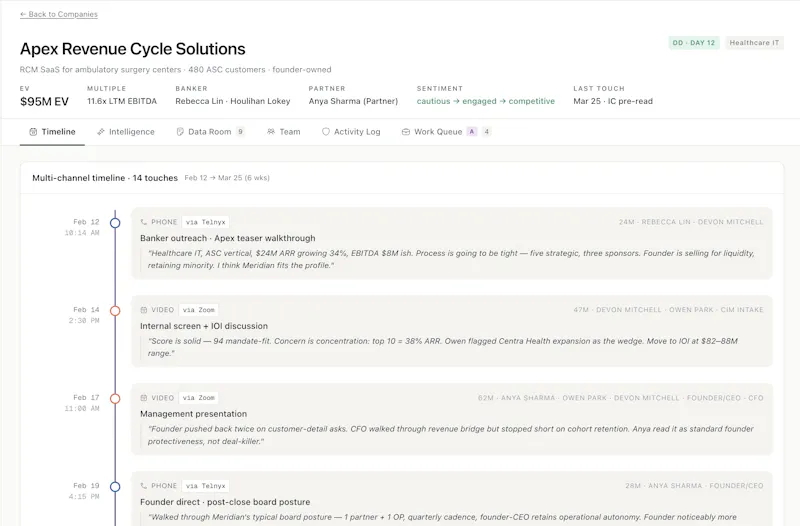Click the Healthcare IT tag

[x=754, y=43]
